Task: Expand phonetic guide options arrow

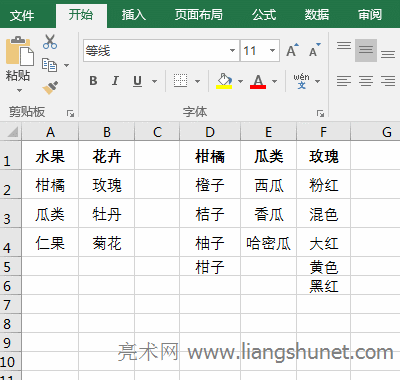Action: (317, 81)
